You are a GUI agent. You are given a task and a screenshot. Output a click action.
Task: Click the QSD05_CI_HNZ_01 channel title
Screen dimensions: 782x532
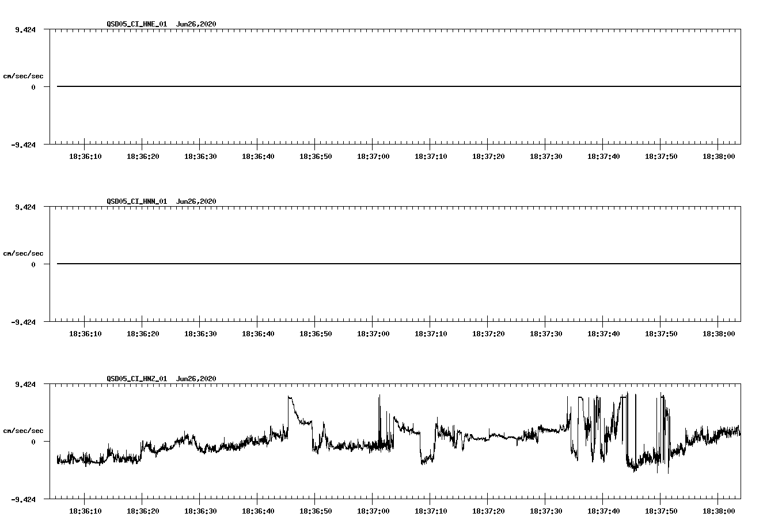137,379
